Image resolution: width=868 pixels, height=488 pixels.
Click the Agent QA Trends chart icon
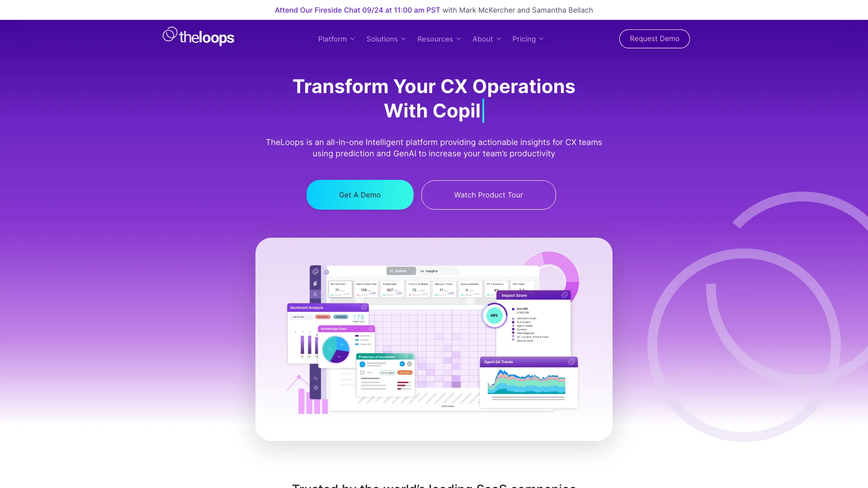571,362
